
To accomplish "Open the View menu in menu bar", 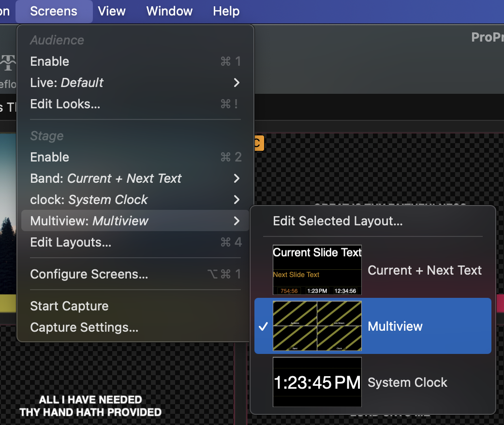I will (x=112, y=11).
